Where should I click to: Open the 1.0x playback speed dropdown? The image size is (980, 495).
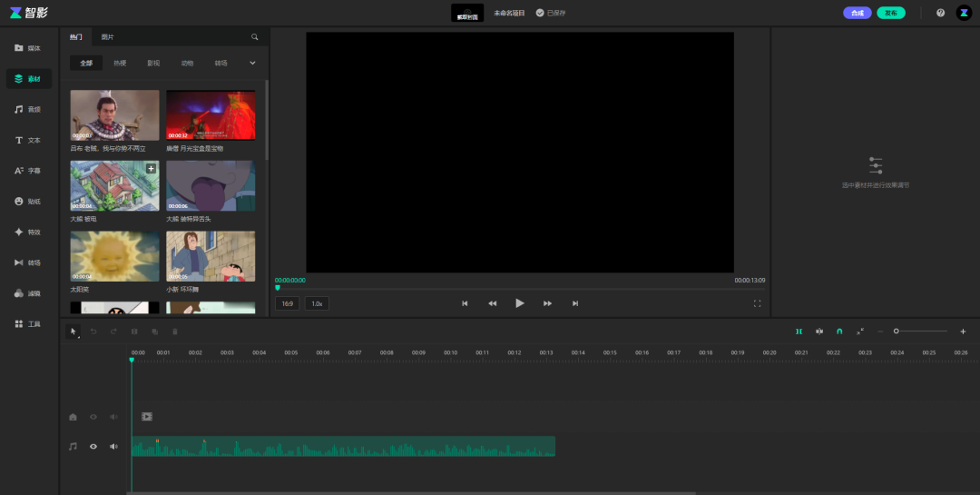coord(317,303)
